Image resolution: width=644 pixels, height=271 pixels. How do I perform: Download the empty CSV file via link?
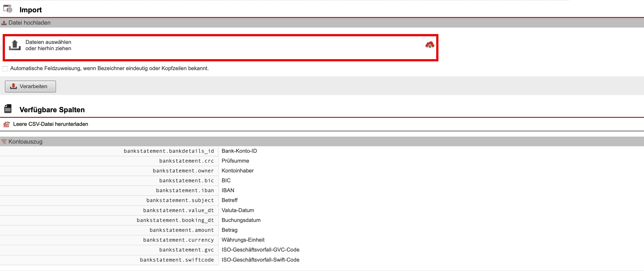coord(51,124)
